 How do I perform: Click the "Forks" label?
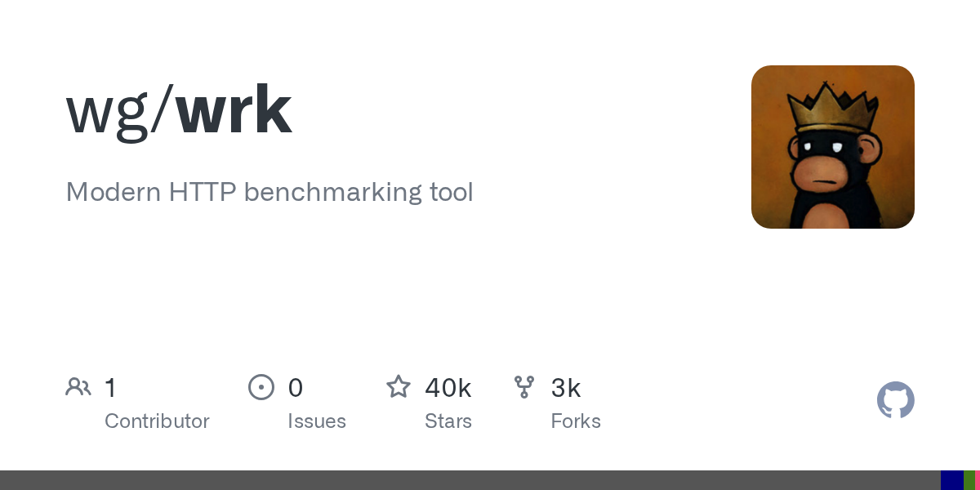click(x=576, y=421)
